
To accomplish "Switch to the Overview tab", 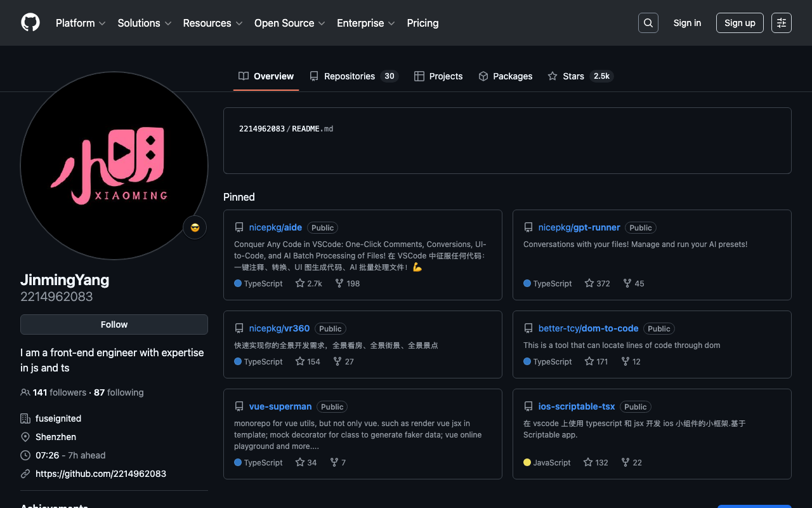I will pos(266,76).
